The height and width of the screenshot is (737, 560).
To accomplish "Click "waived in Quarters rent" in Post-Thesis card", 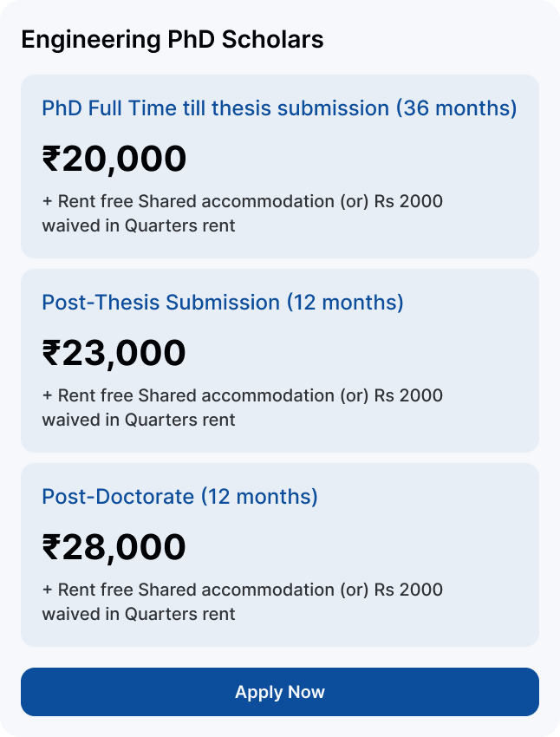I will (139, 420).
